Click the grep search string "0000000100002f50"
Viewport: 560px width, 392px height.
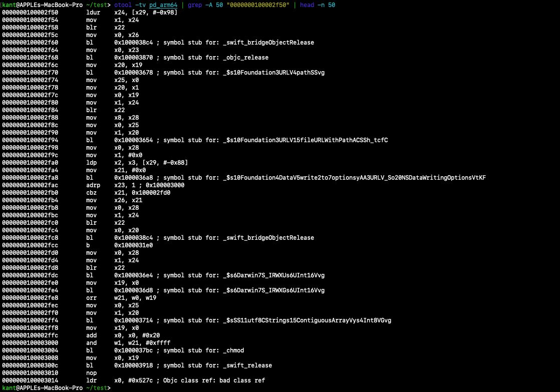258,5
